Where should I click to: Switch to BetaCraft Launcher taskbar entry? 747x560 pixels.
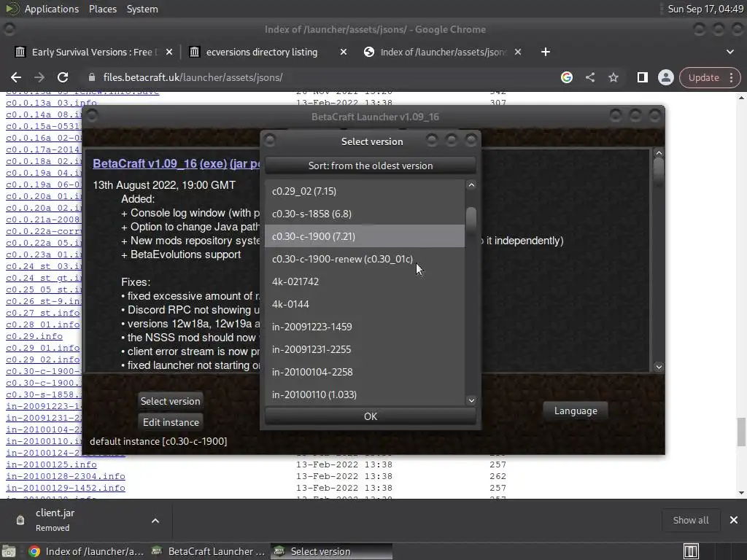pyautogui.click(x=208, y=551)
